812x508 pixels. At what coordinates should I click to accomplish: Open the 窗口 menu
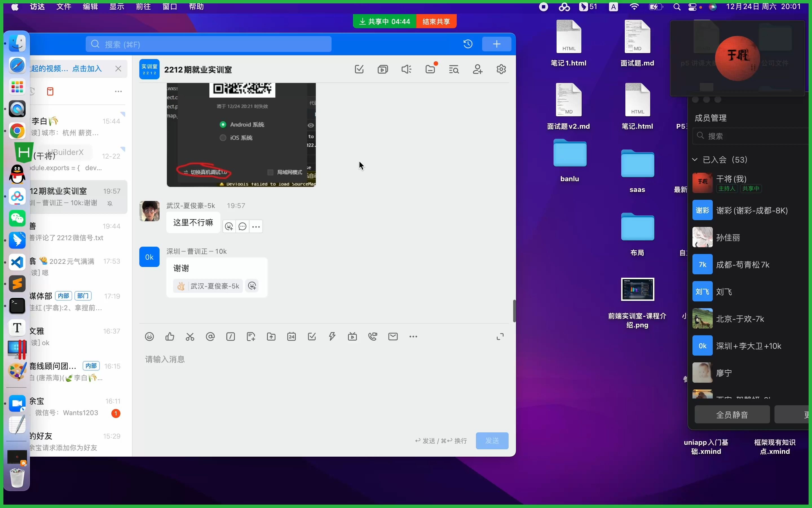pyautogui.click(x=170, y=7)
